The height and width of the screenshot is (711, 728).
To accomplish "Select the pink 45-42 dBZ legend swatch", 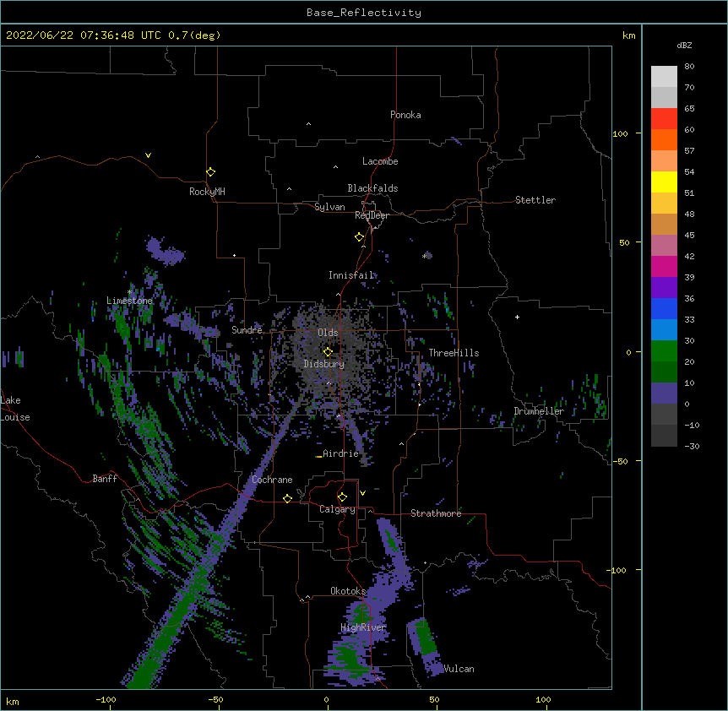I will click(x=664, y=245).
